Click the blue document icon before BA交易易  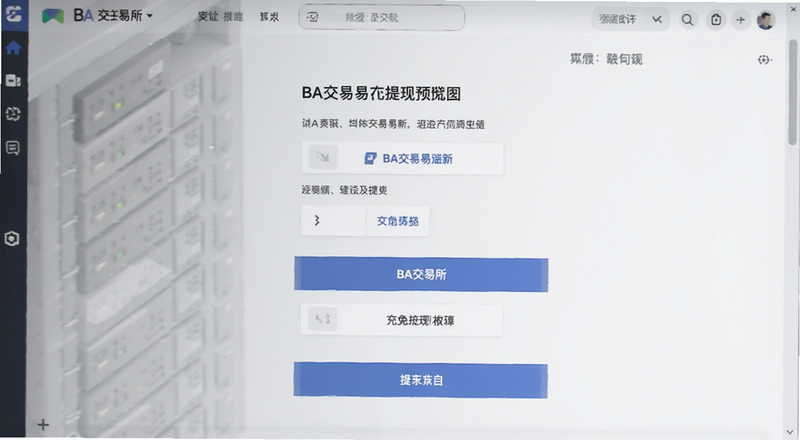(x=370, y=158)
